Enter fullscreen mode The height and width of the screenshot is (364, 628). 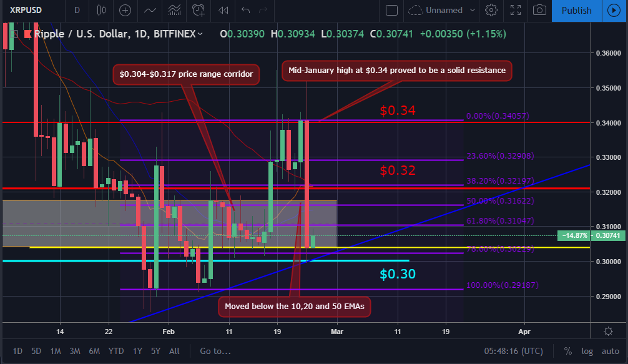click(516, 11)
